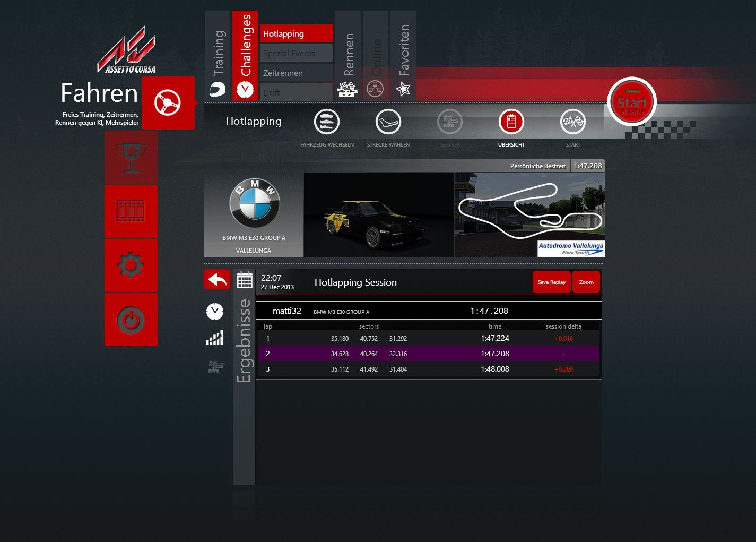Select the bar chart statistics icon
This screenshot has height=542, width=756.
point(215,338)
